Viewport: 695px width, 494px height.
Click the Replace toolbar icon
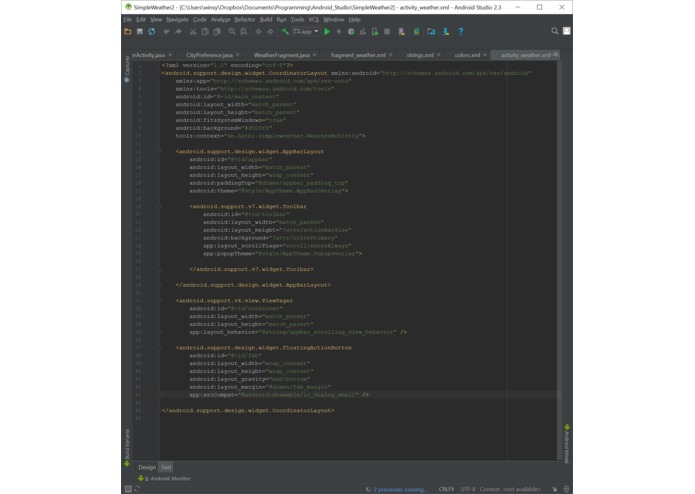(x=244, y=31)
